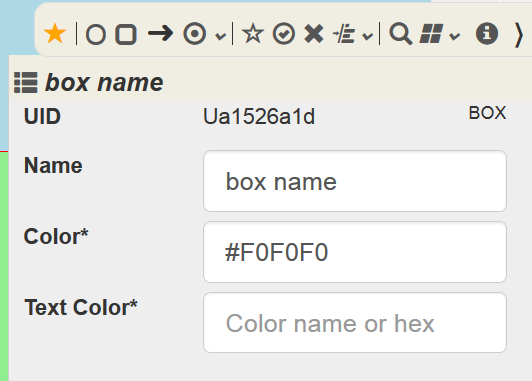Image resolution: width=532 pixels, height=381 pixels.
Task: Expand dropdown beside grid layout icon
Action: pyautogui.click(x=455, y=36)
